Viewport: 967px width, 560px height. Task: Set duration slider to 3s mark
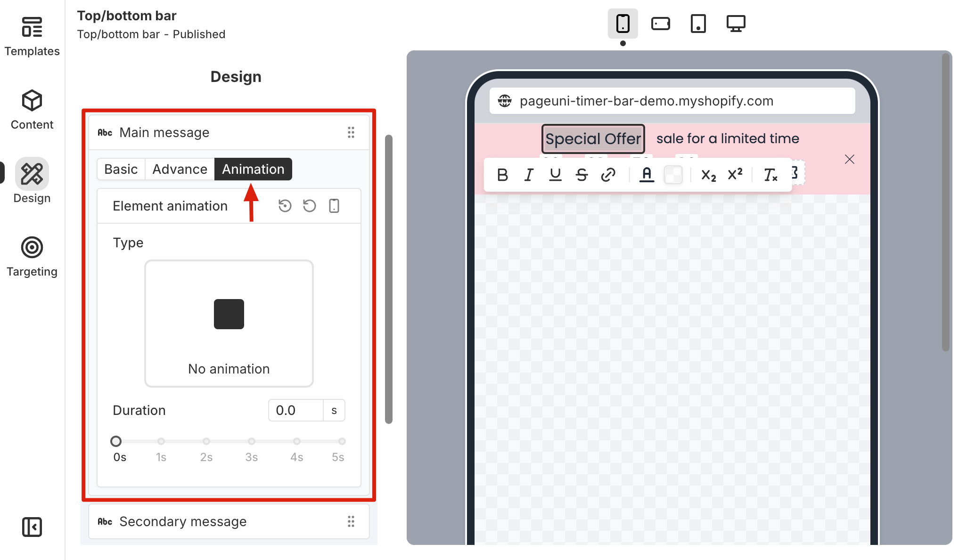tap(252, 441)
